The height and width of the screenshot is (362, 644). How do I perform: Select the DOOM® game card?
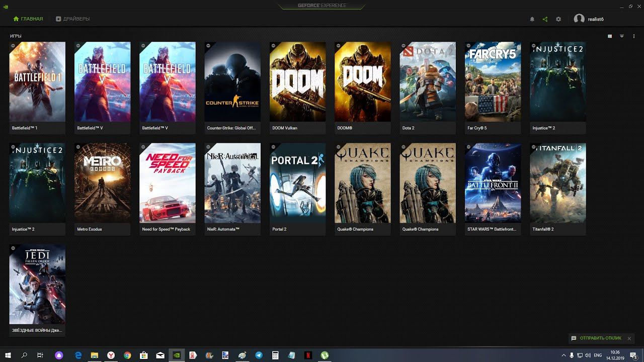click(363, 88)
